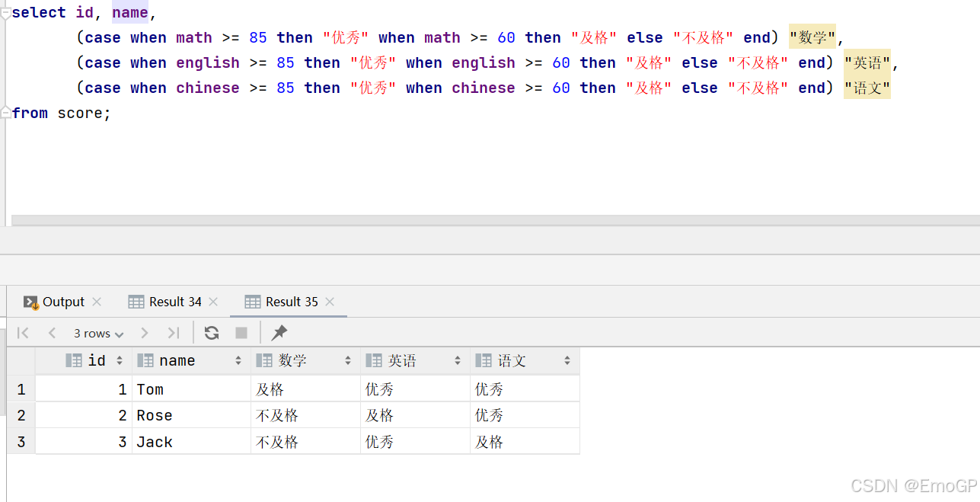Viewport: 980px width, 502px height.
Task: Click the 英语 column table icon
Action: tap(374, 360)
